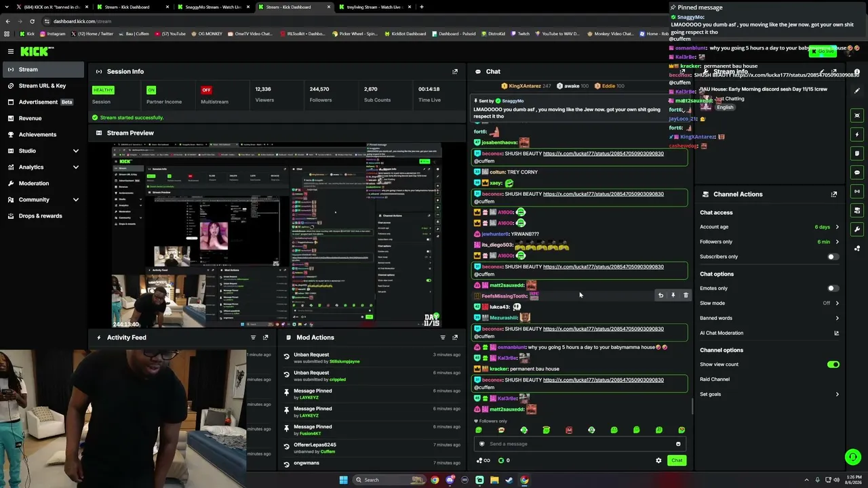Open the green support headset bubble
Image resolution: width=868 pixels, height=488 pixels.
pyautogui.click(x=853, y=457)
